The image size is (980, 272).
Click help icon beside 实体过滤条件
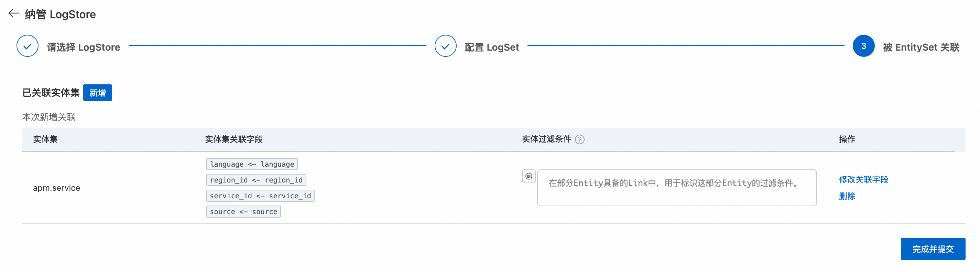(x=579, y=139)
